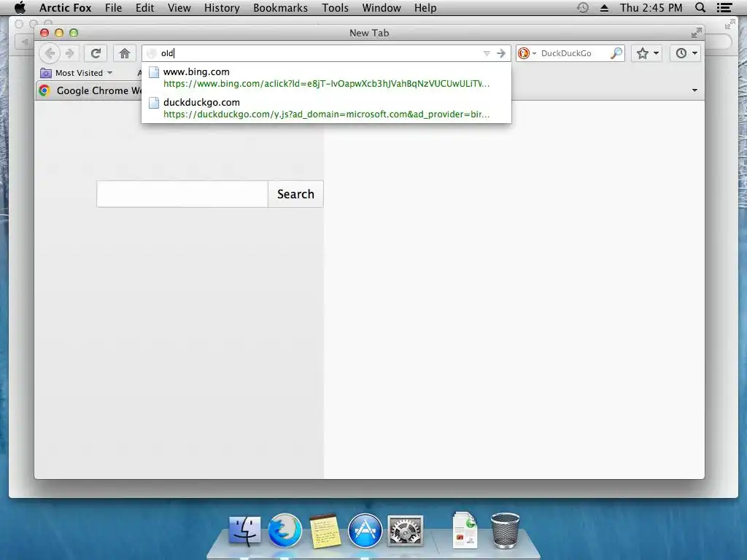Open Stickies notes from the Dock
Screen dimensions: 747x560
(x=325, y=531)
